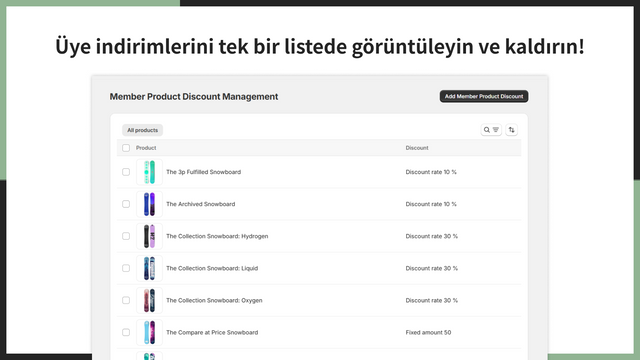This screenshot has width=640, height=360.
Task: Open the Liquid snowboard thumbnail
Action: [149, 268]
